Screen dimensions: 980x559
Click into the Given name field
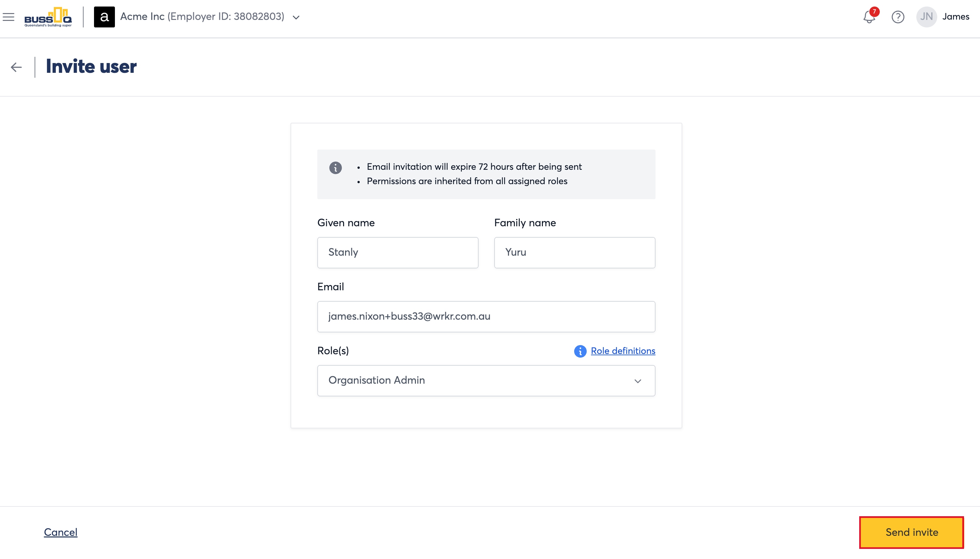398,253
